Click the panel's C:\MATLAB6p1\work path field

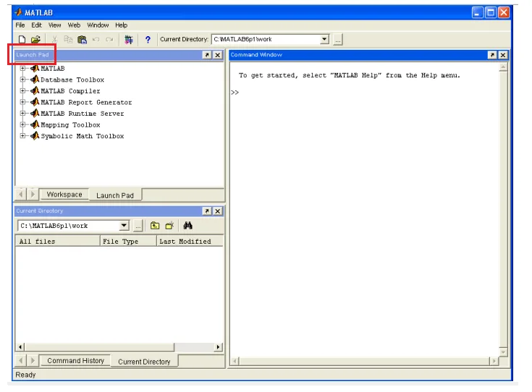click(69, 226)
